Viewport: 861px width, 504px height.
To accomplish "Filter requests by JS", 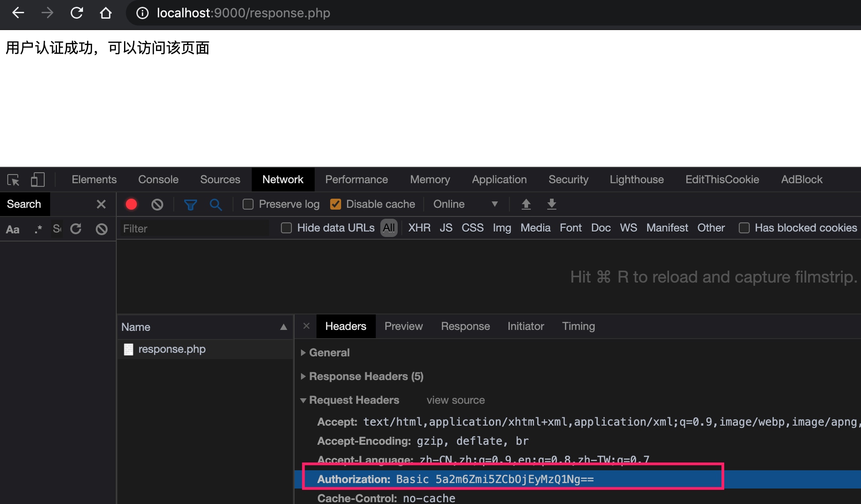I will pyautogui.click(x=446, y=228).
